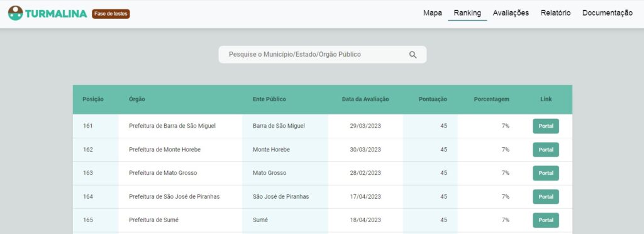
Task: Open Documentação in the navigation
Action: 608,13
